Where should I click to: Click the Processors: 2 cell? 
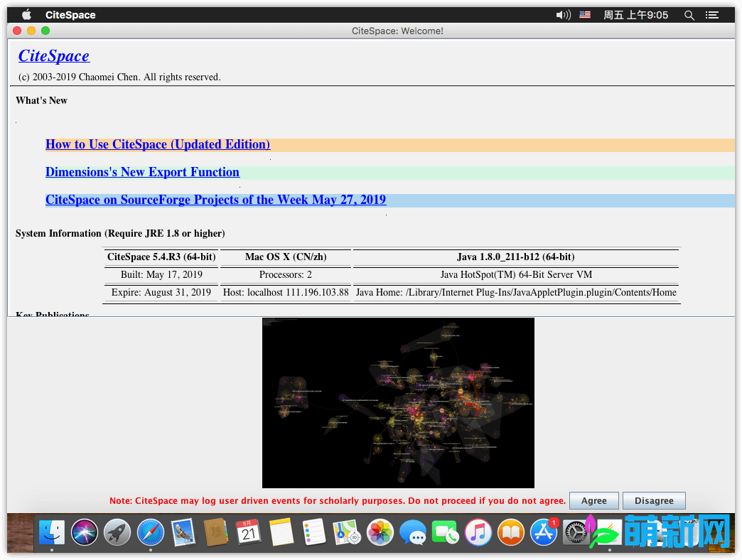[286, 275]
